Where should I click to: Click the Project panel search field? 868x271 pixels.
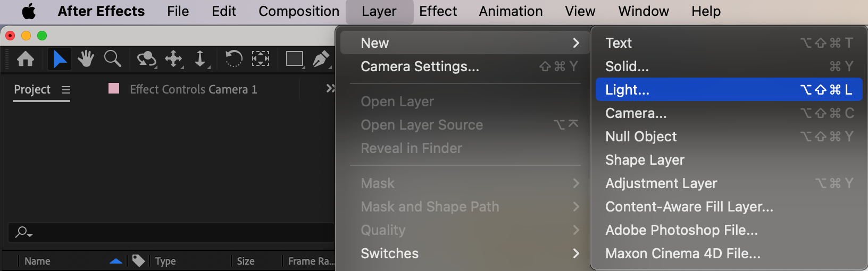176,232
